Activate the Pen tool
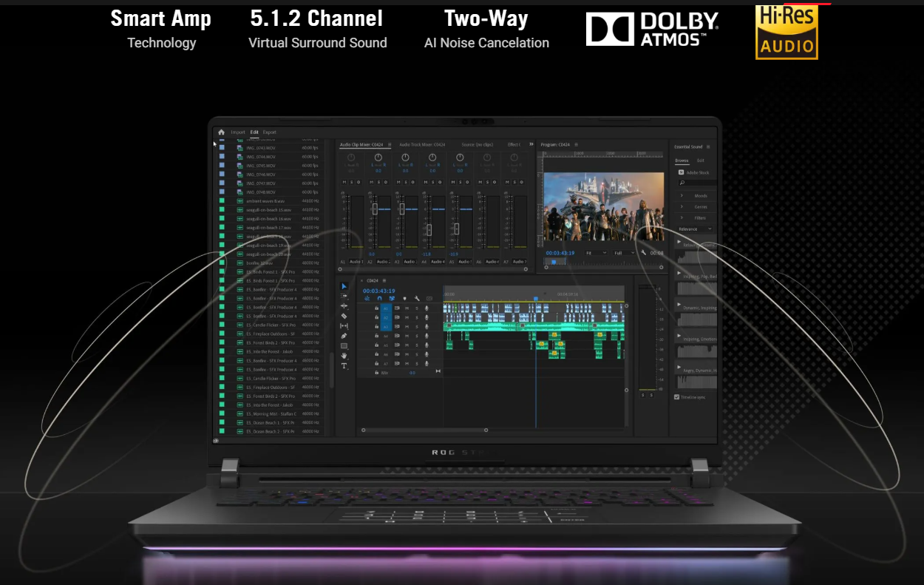924x585 pixels. [x=344, y=336]
